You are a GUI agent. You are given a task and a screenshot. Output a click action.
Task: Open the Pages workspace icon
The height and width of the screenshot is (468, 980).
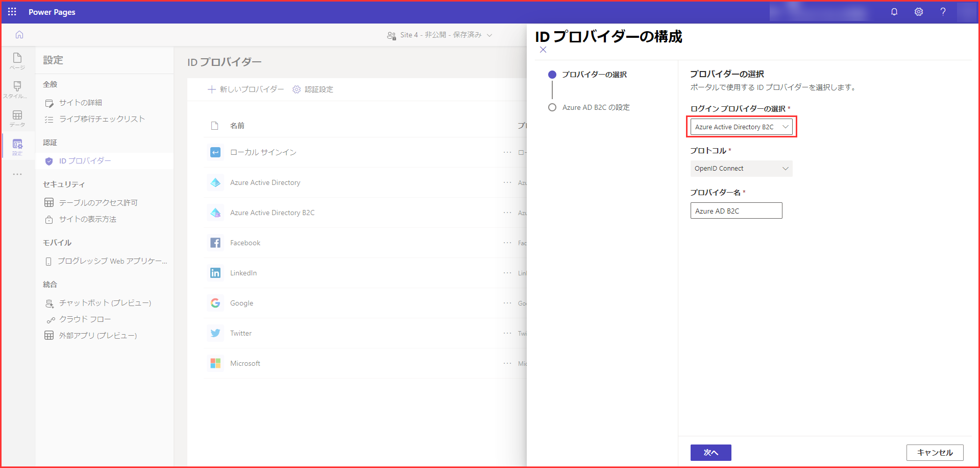click(x=17, y=61)
